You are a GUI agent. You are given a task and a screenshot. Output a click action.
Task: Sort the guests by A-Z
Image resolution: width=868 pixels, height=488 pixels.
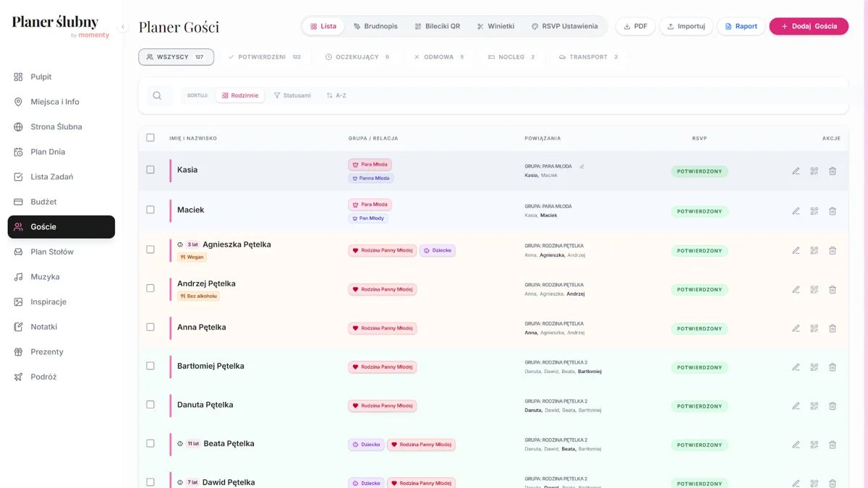[x=336, y=95]
